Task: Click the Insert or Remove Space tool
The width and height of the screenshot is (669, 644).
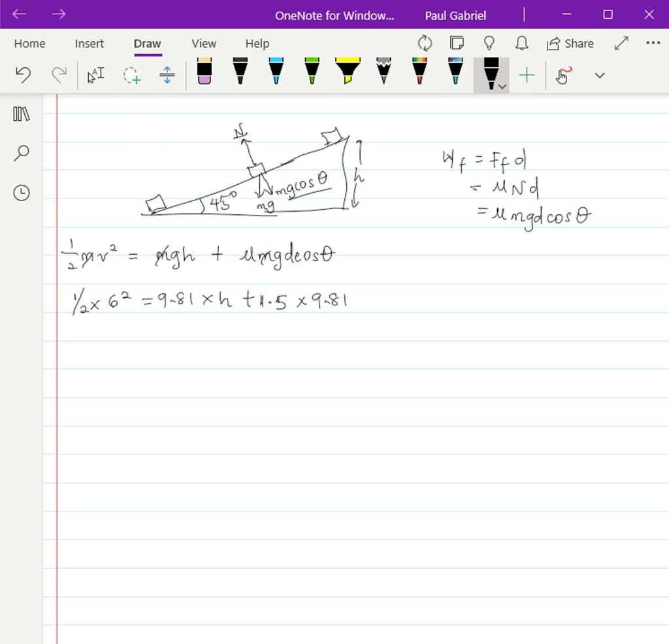Action: [x=167, y=75]
